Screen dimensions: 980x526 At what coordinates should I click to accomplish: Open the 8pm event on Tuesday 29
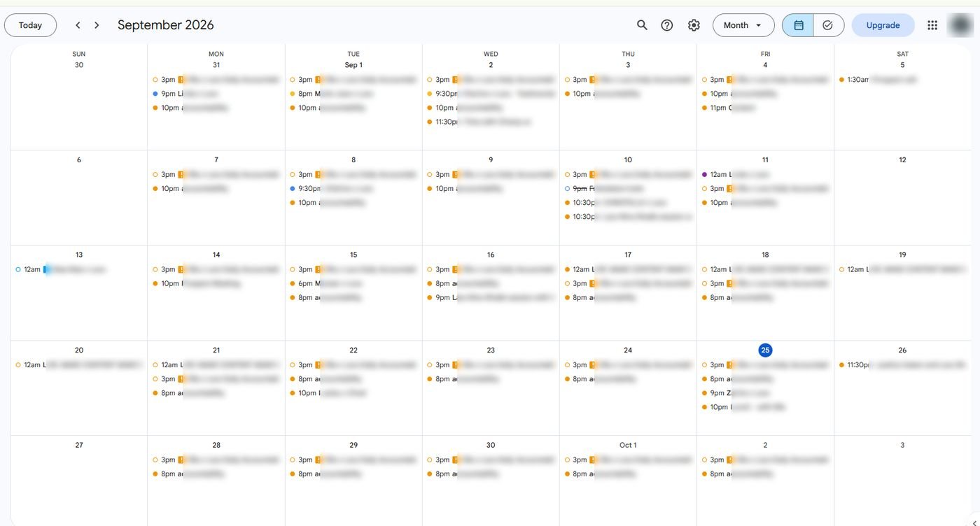point(353,474)
